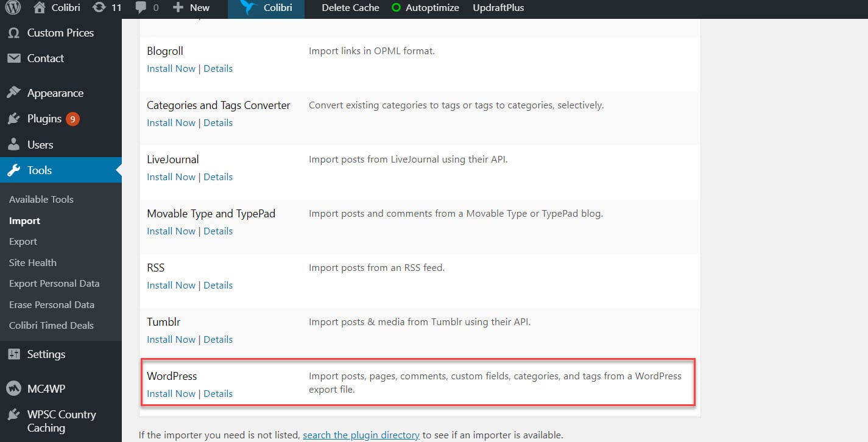Switch to the Colibri admin bar tab

(266, 8)
